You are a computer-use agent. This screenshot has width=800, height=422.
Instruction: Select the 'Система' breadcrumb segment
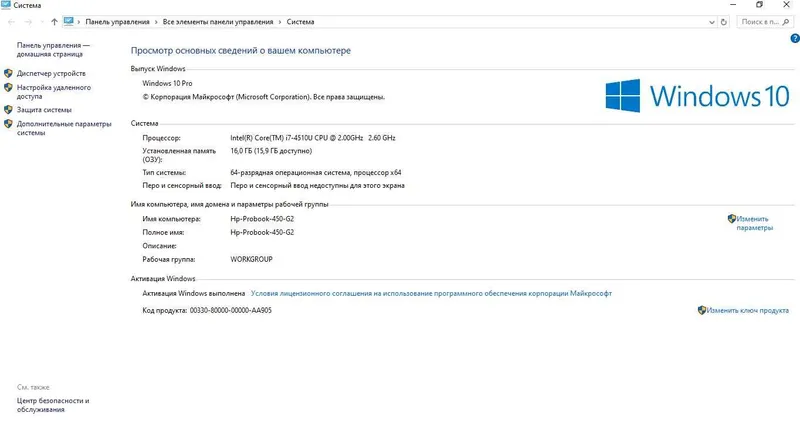[x=300, y=22]
